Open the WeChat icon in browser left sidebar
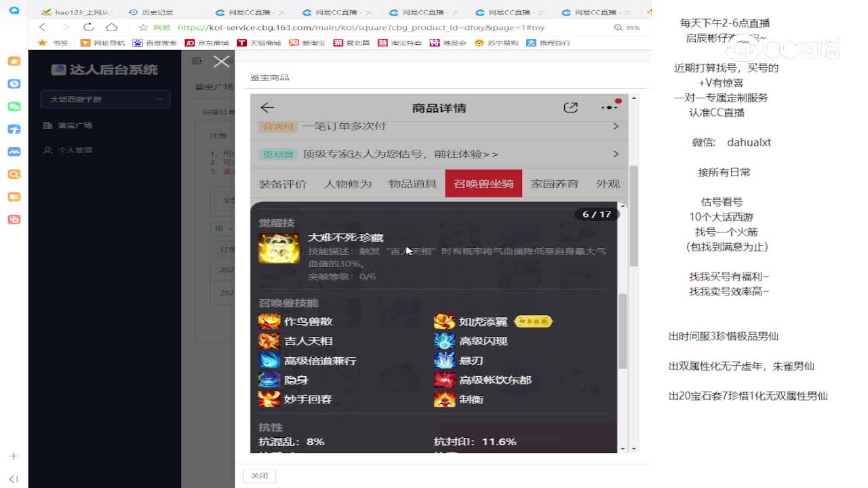The image size is (868, 488). tap(14, 106)
